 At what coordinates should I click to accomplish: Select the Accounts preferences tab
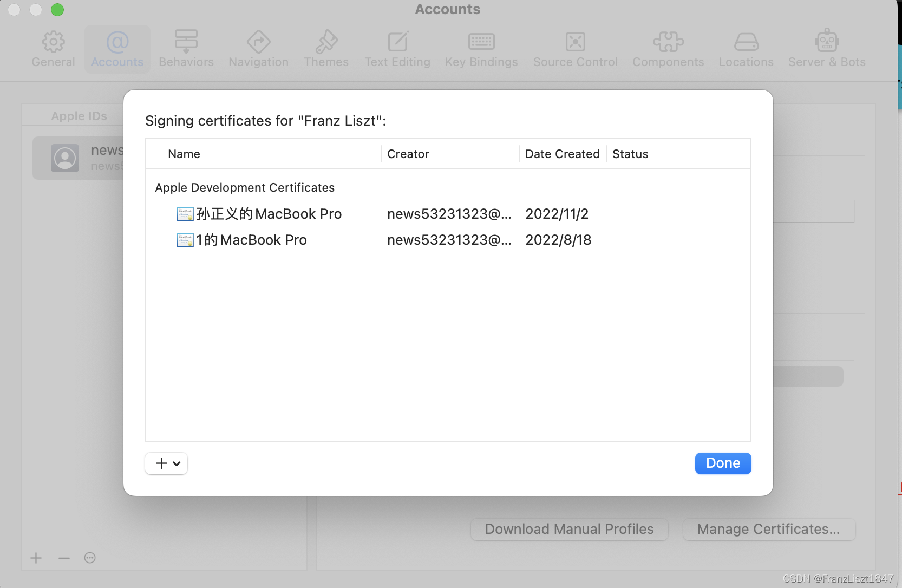[117, 49]
